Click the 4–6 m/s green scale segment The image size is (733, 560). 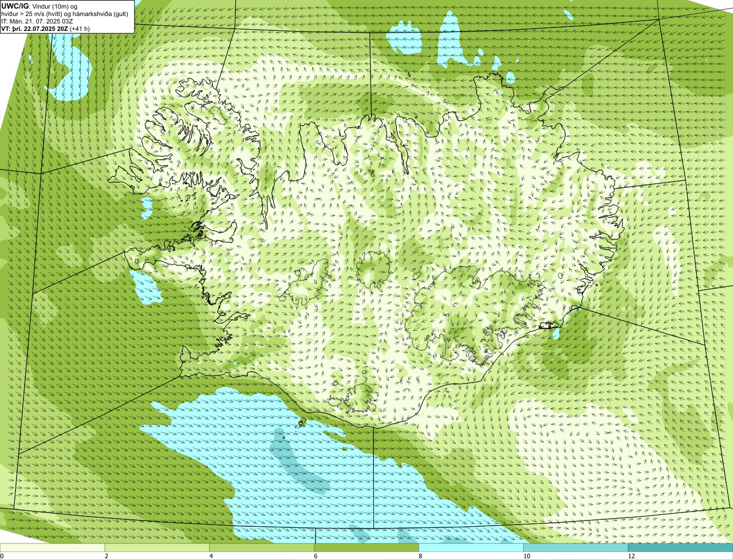262,547
